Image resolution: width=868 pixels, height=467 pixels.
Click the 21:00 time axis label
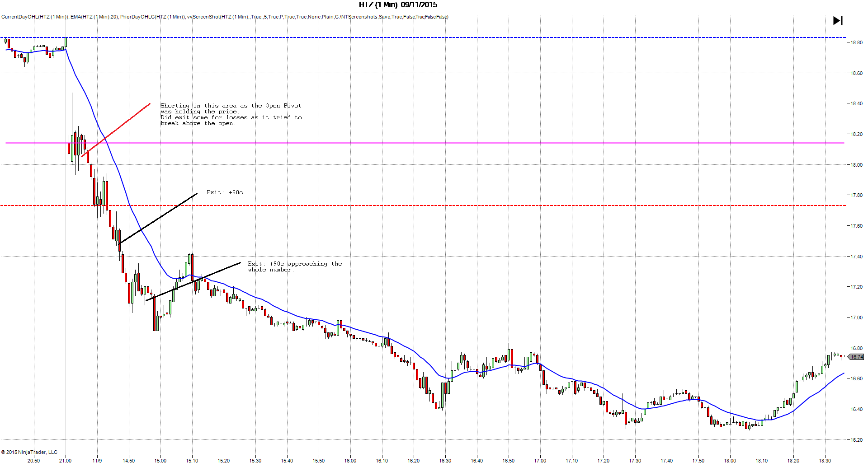tap(65, 461)
